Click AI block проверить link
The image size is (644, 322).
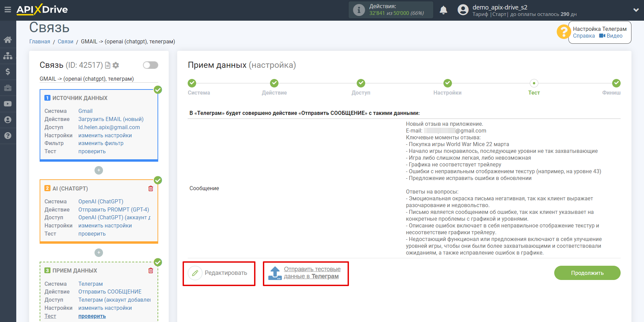(92, 234)
